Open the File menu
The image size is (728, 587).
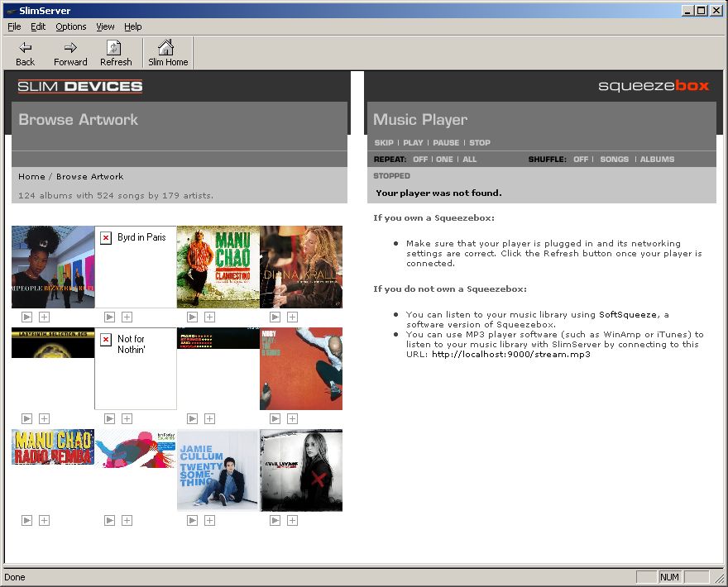coord(14,26)
